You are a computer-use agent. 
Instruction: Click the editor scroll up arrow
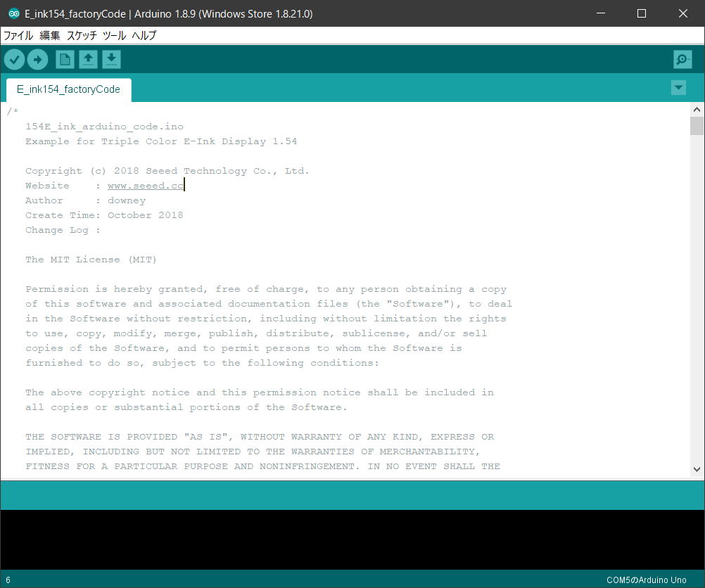pyautogui.click(x=697, y=109)
